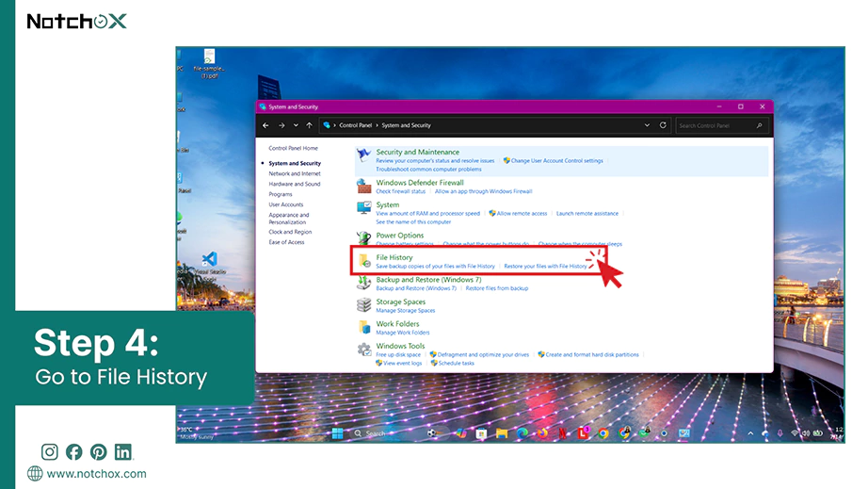Click the Storage Spaces drives icon

pos(363,305)
